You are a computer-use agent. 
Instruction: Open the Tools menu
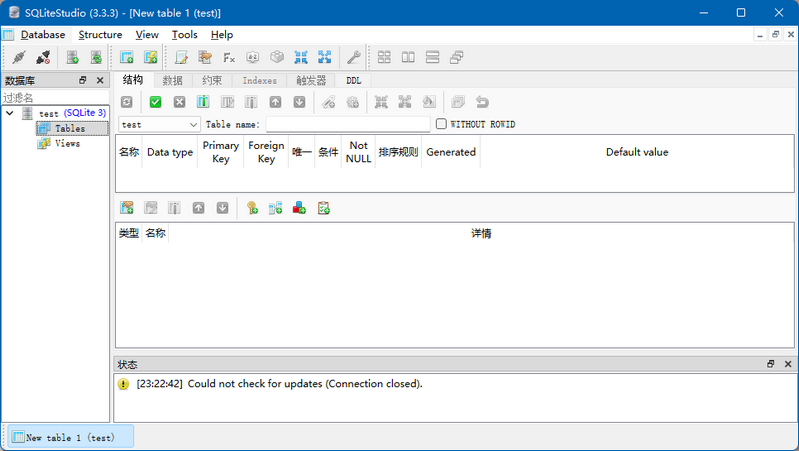click(x=184, y=35)
